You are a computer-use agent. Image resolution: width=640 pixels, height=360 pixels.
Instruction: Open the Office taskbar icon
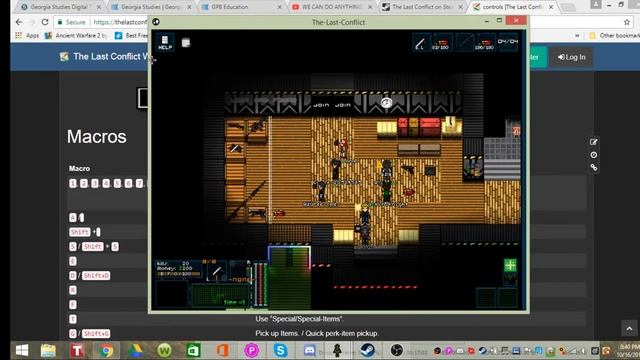pyautogui.click(x=222, y=350)
